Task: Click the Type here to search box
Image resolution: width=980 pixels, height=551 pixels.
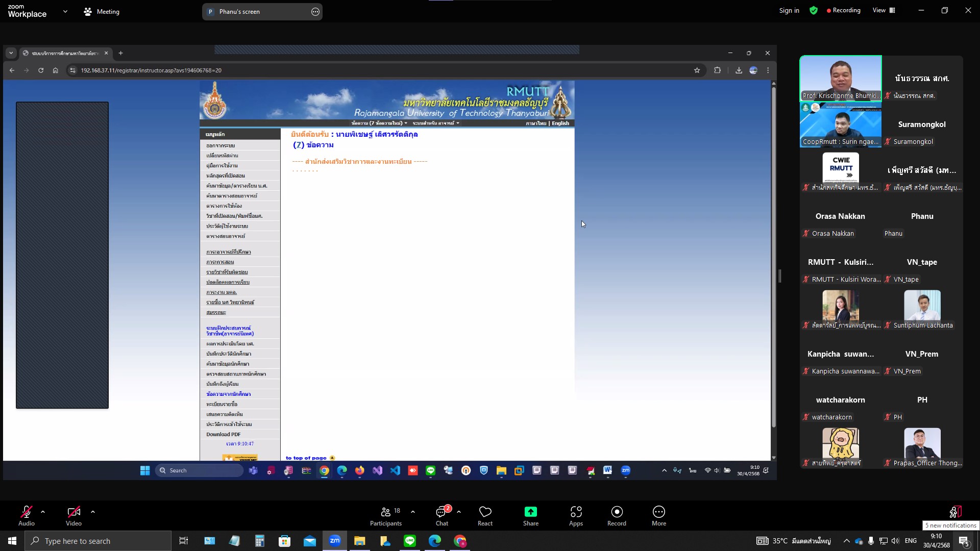Action: pyautogui.click(x=98, y=541)
